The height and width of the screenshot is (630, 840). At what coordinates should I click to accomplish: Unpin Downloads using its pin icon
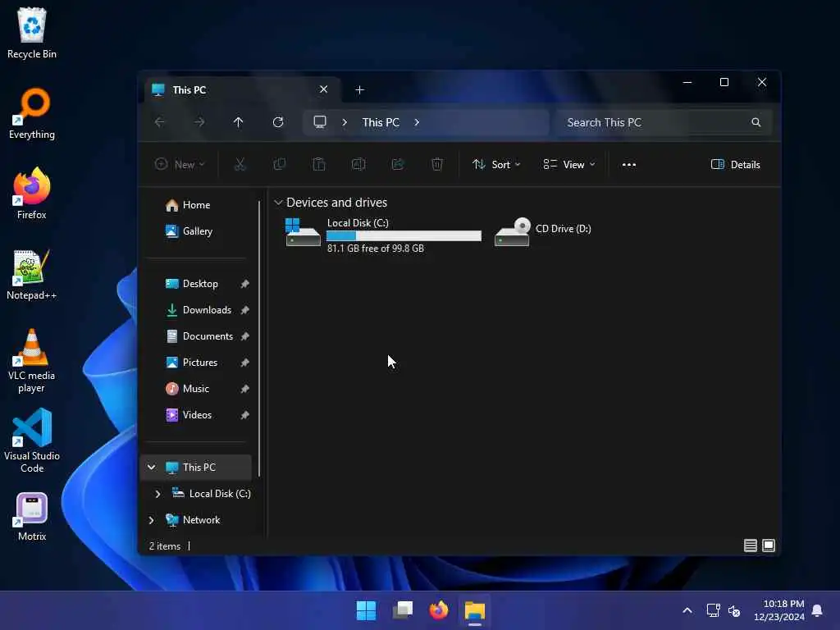(x=244, y=310)
